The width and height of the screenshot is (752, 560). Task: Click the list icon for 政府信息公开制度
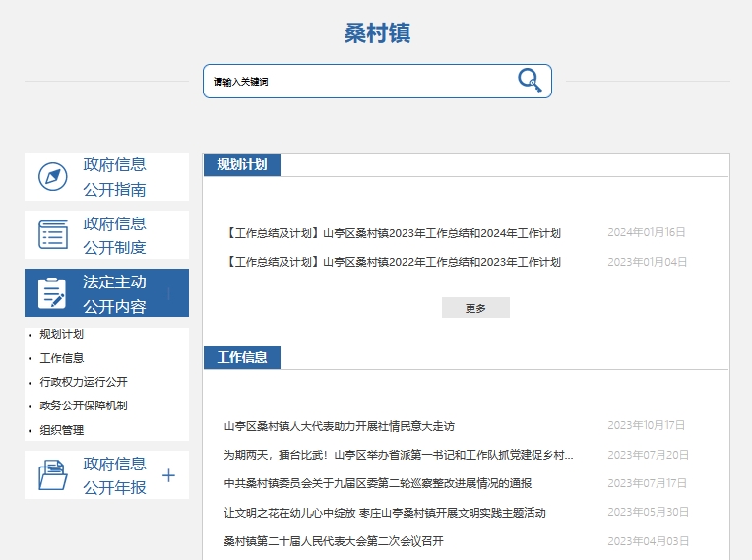click(53, 234)
